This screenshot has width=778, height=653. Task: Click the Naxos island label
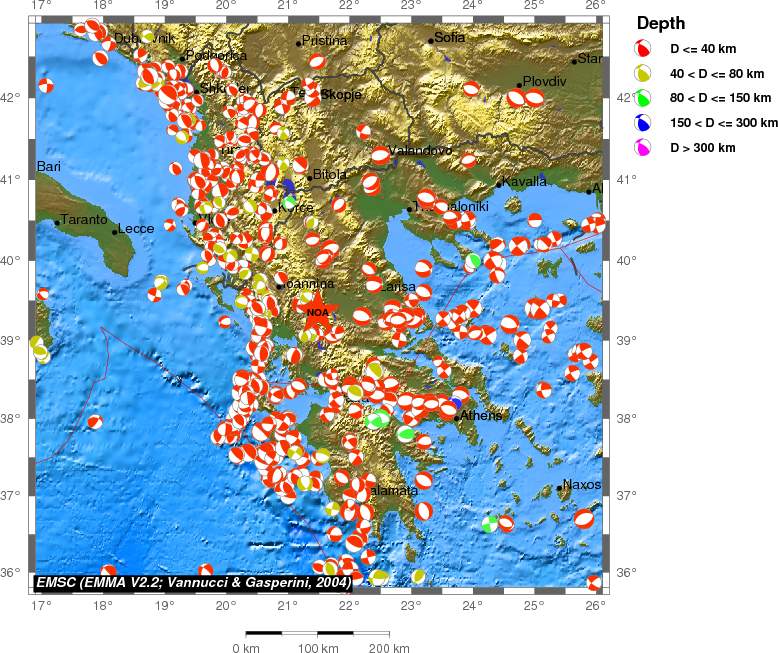582,484
